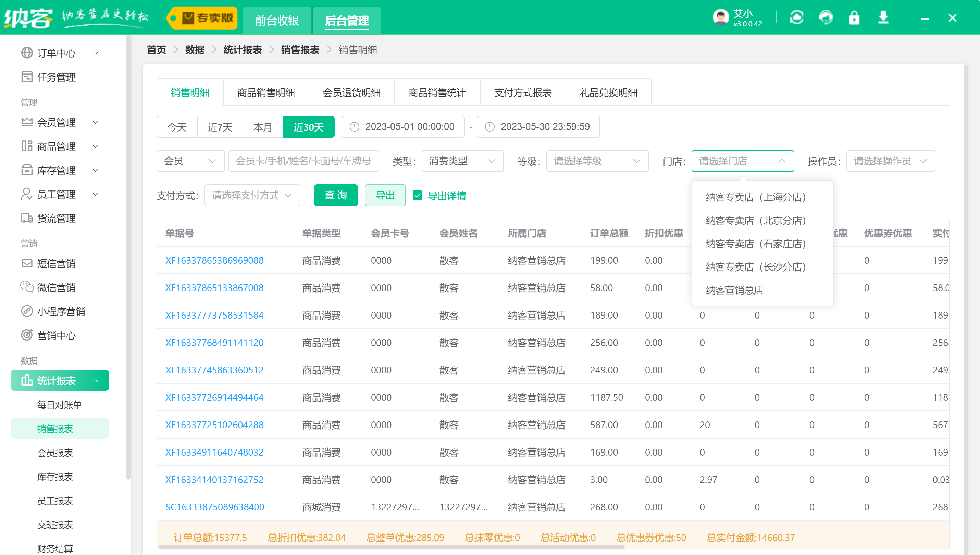This screenshot has width=980, height=555.
Task: Switch to the 支付方式报表 tab
Action: (x=522, y=92)
